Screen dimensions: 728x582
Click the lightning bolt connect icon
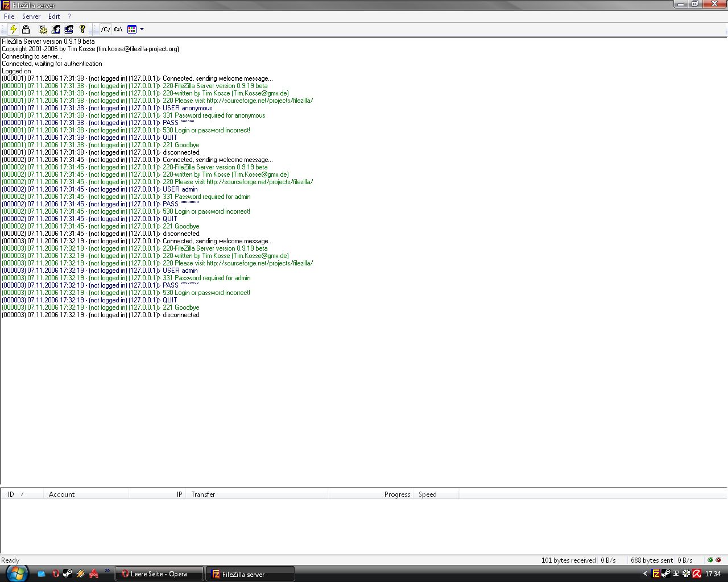[x=13, y=29]
